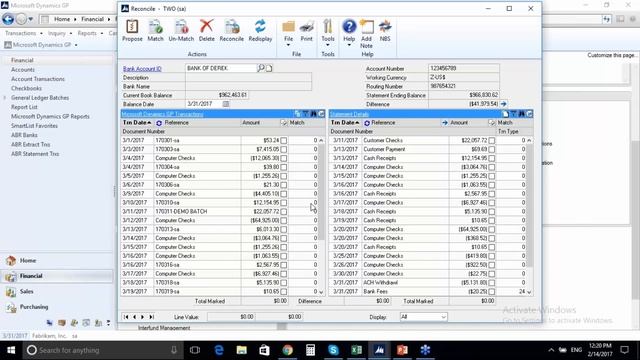Open Calculator from the taskbar
The width and height of the screenshot is (640, 360).
pyautogui.click(x=311, y=350)
